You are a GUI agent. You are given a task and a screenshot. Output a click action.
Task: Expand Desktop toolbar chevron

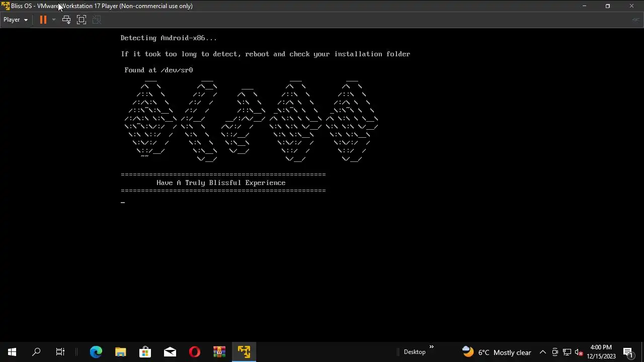pyautogui.click(x=431, y=347)
